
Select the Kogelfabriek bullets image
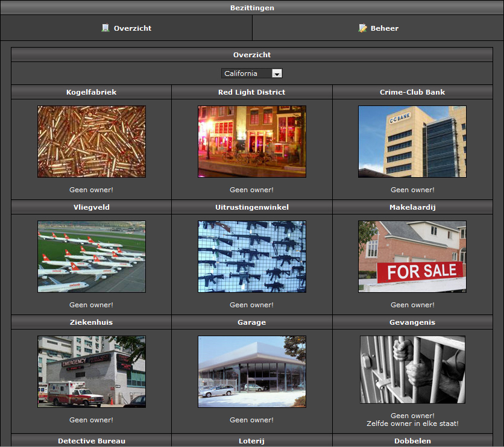coord(92,142)
